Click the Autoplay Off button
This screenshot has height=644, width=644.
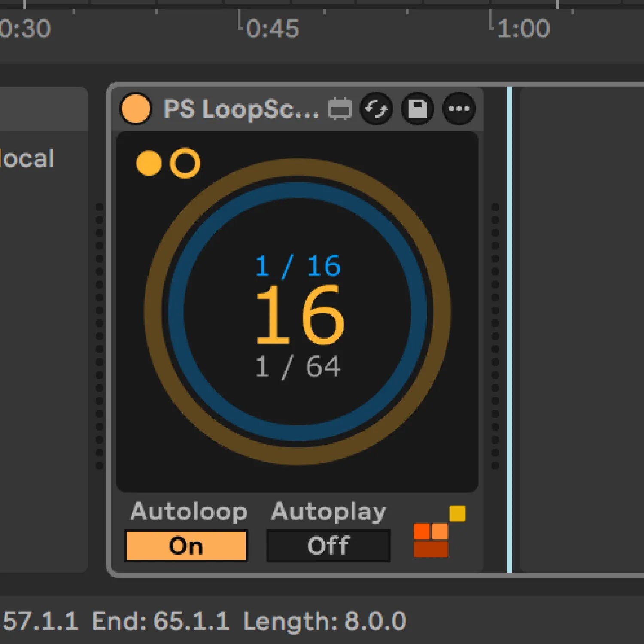click(x=328, y=545)
